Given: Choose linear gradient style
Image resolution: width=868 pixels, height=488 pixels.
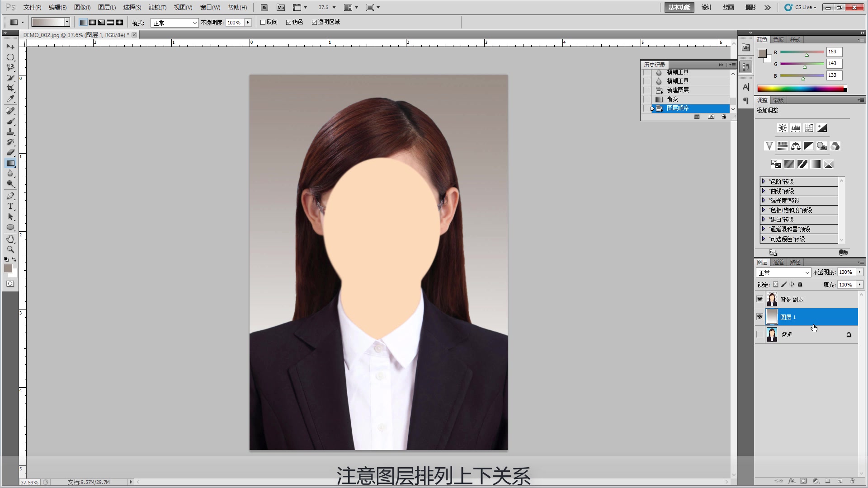Looking at the screenshot, I should 84,22.
